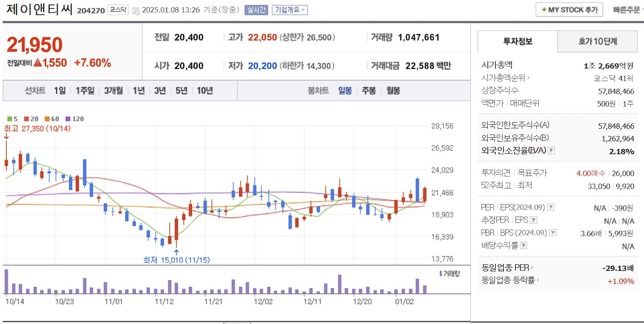Viewport: 644px width, 324px height.
Task: Click the 동일업종 PER arrow icon
Action: click(x=532, y=269)
